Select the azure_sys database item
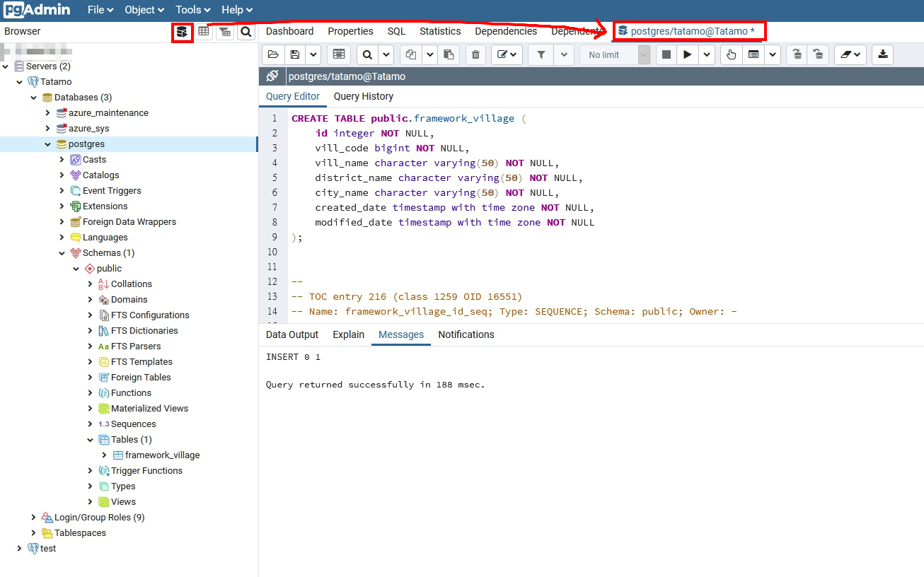 click(88, 129)
